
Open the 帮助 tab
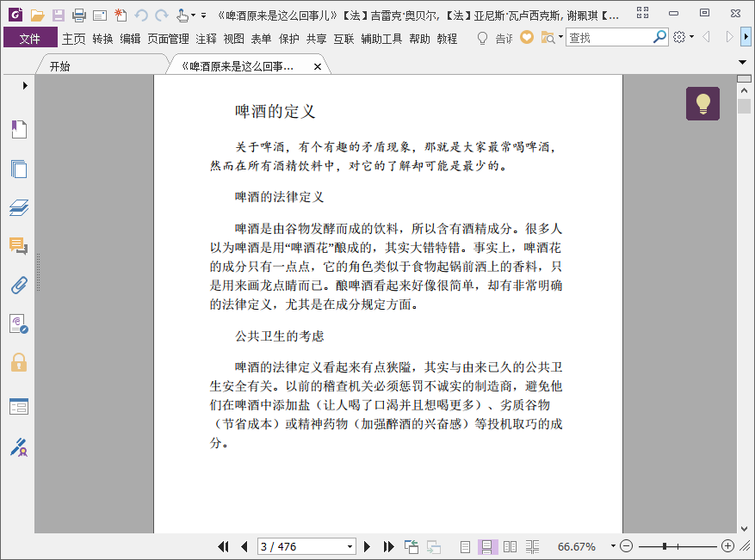point(419,39)
